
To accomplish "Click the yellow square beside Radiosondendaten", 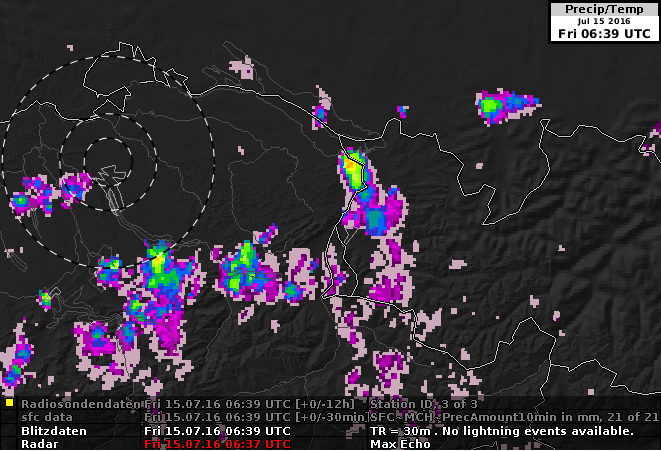I will pos(9,403).
